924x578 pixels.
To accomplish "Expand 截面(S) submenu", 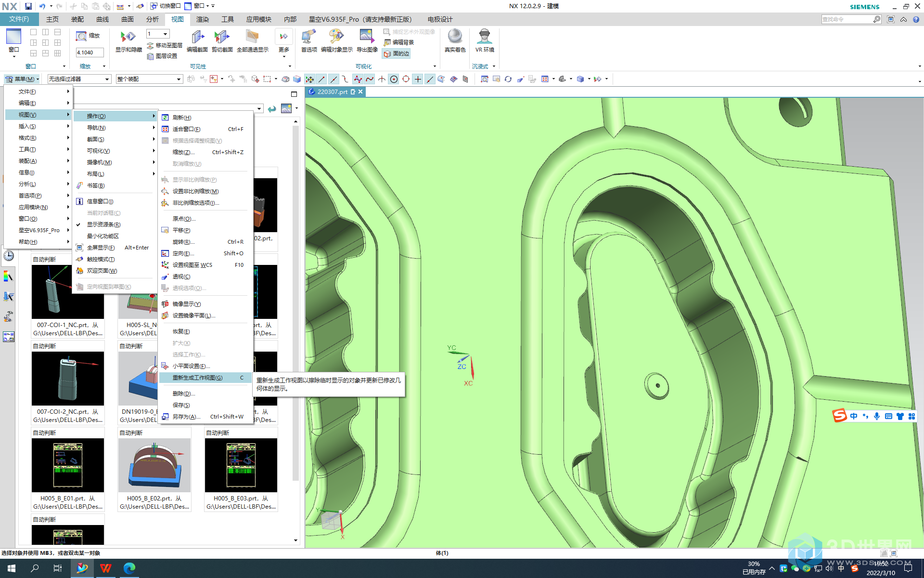I will 115,139.
